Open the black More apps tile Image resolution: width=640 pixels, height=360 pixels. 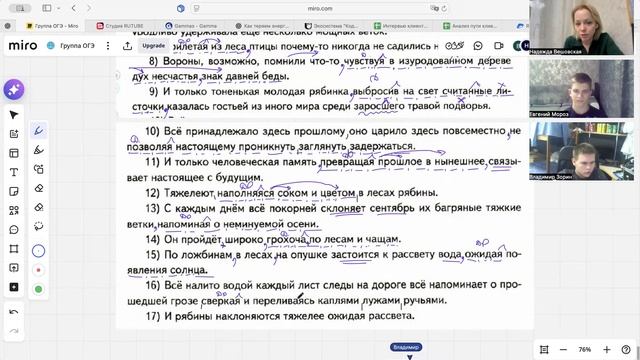coord(14,287)
